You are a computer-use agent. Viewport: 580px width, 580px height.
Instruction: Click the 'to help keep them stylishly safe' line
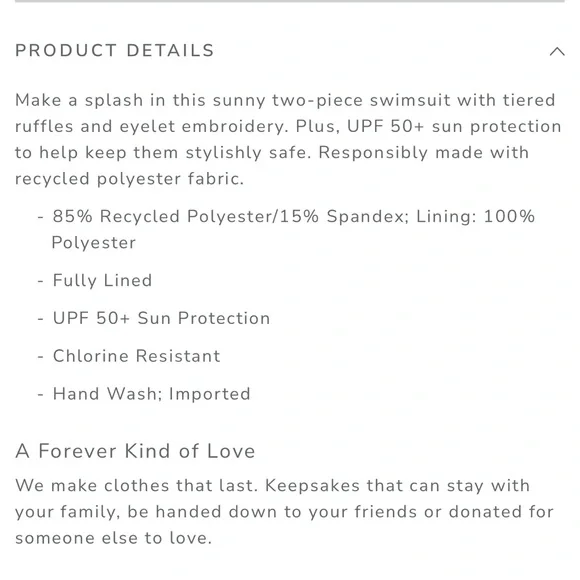272,152
